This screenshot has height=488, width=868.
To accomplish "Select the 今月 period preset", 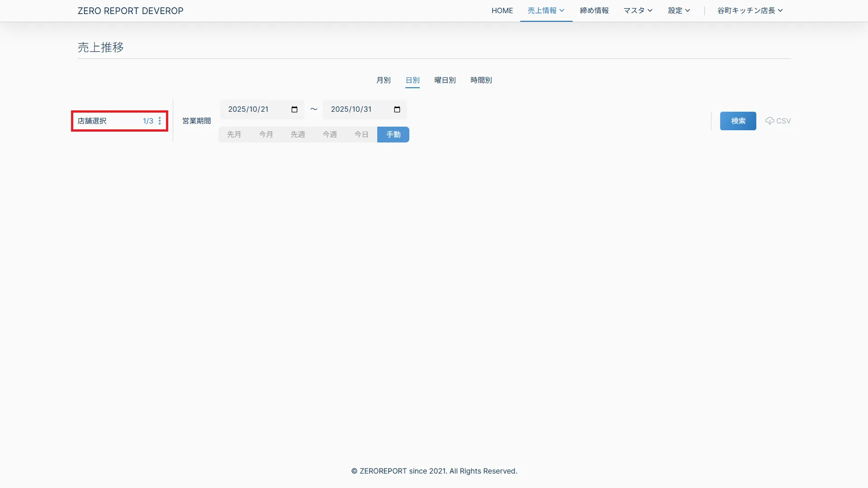I will click(266, 134).
